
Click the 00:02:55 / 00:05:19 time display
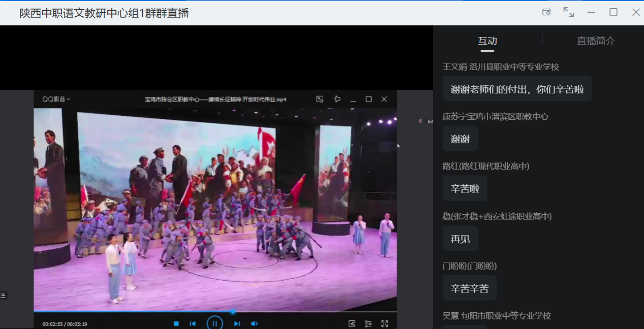(x=65, y=324)
